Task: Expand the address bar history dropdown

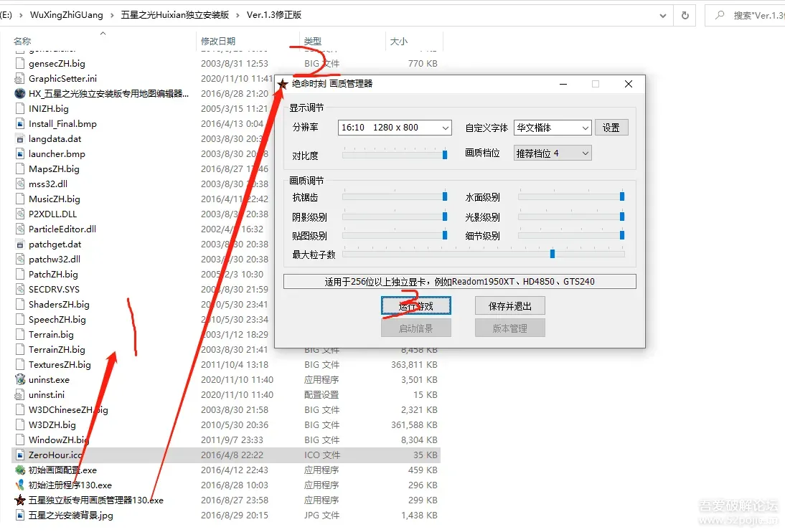Action: (x=663, y=16)
